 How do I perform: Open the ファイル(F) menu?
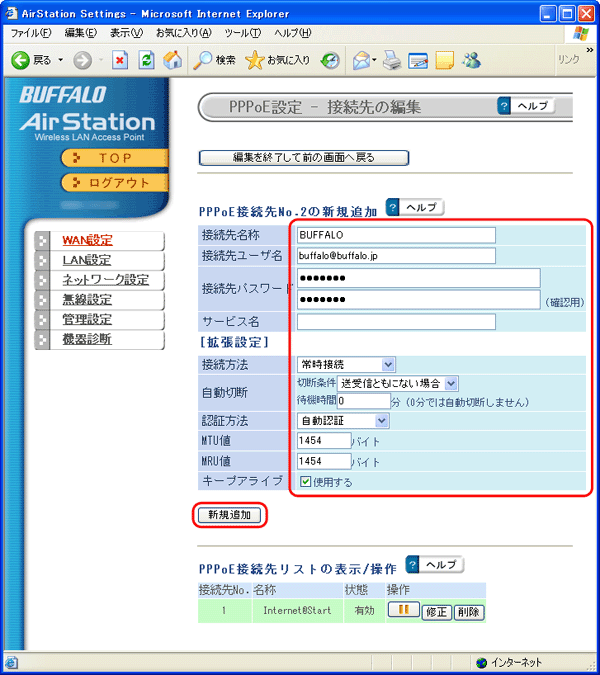coord(31,33)
